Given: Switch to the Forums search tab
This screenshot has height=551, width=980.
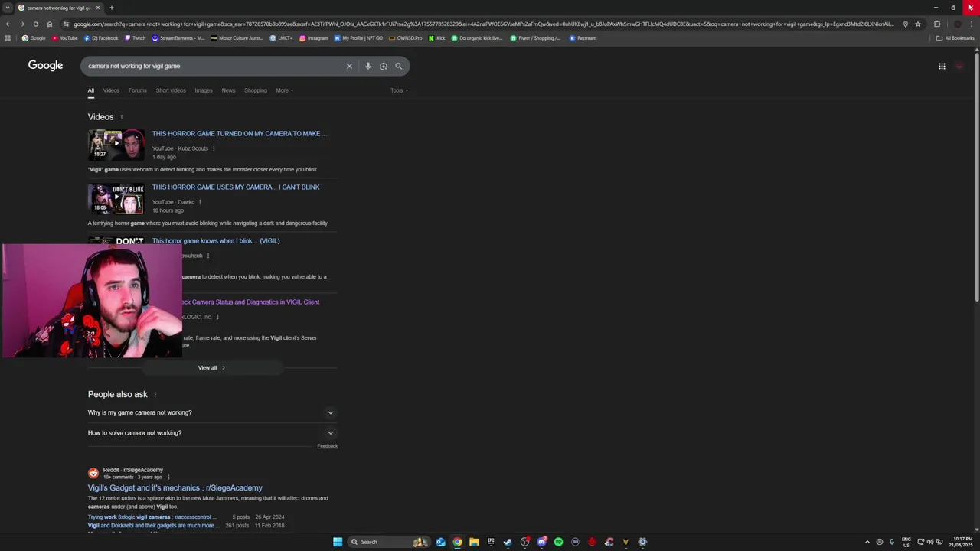Looking at the screenshot, I should [138, 90].
